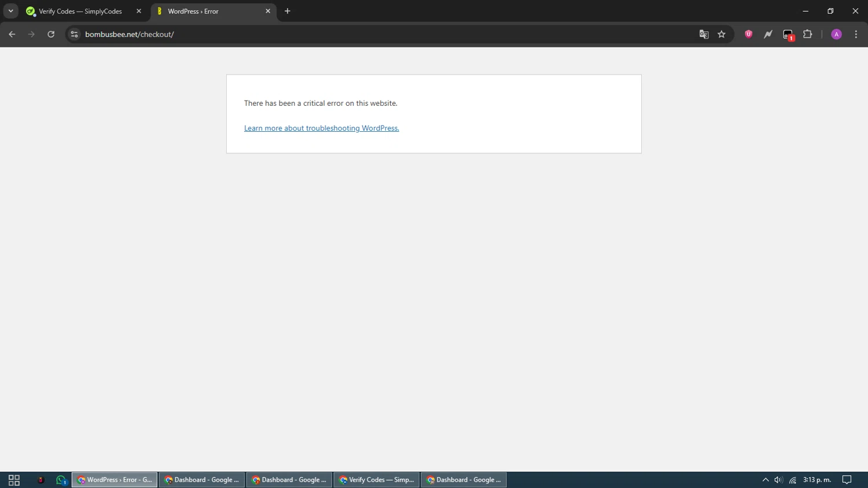View site information for bombusbee.net

coord(74,34)
